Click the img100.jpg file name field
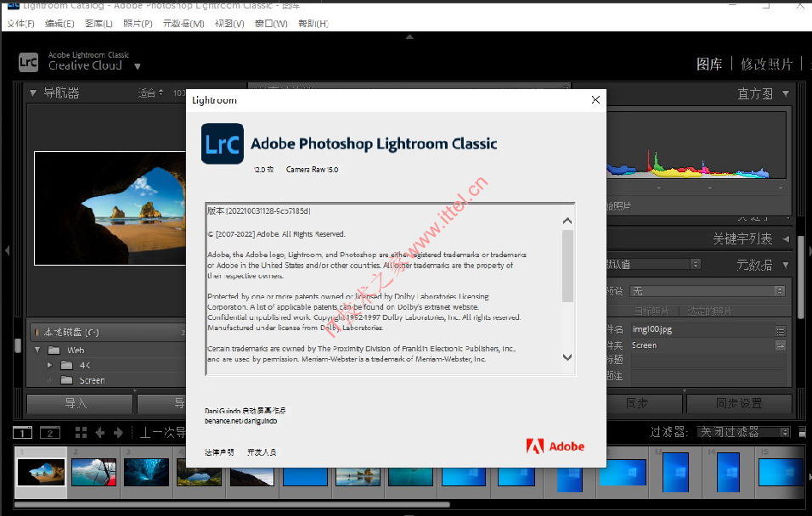812x516 pixels. click(702, 329)
